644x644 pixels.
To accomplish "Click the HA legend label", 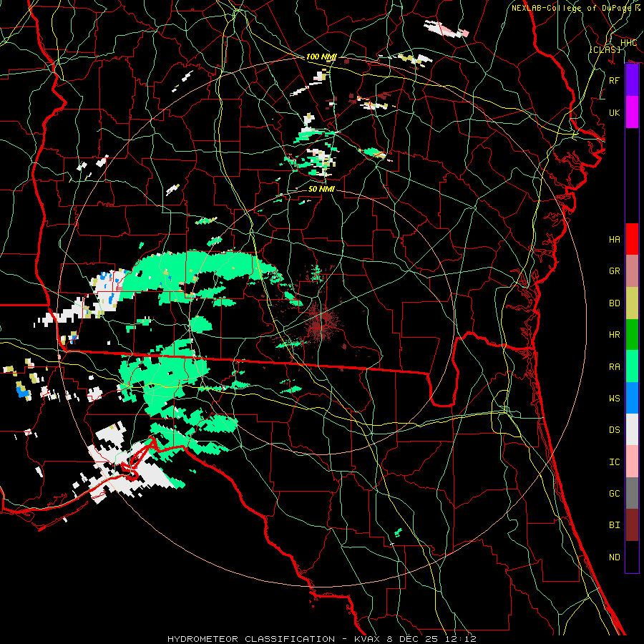I will click(615, 239).
